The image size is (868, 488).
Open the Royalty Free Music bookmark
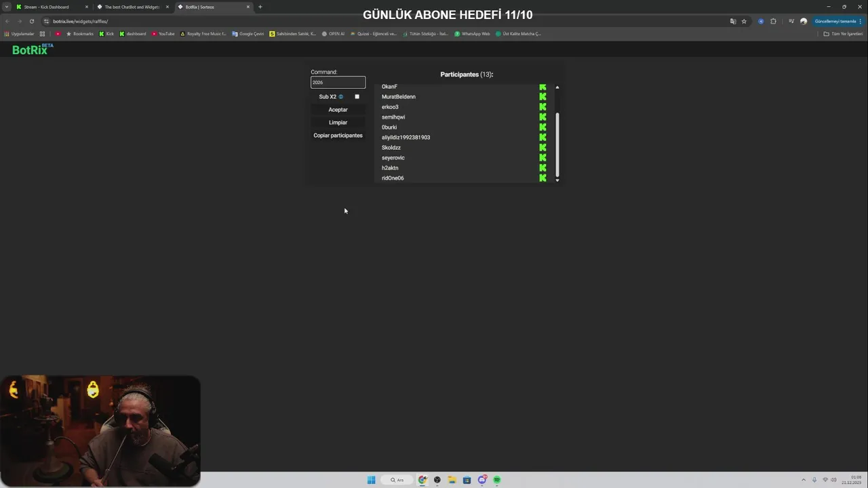pos(203,34)
